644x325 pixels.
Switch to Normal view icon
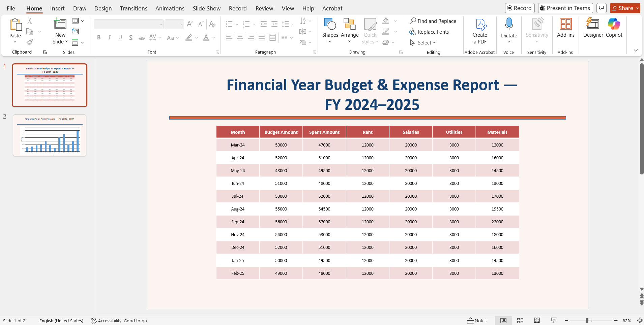coord(503,321)
